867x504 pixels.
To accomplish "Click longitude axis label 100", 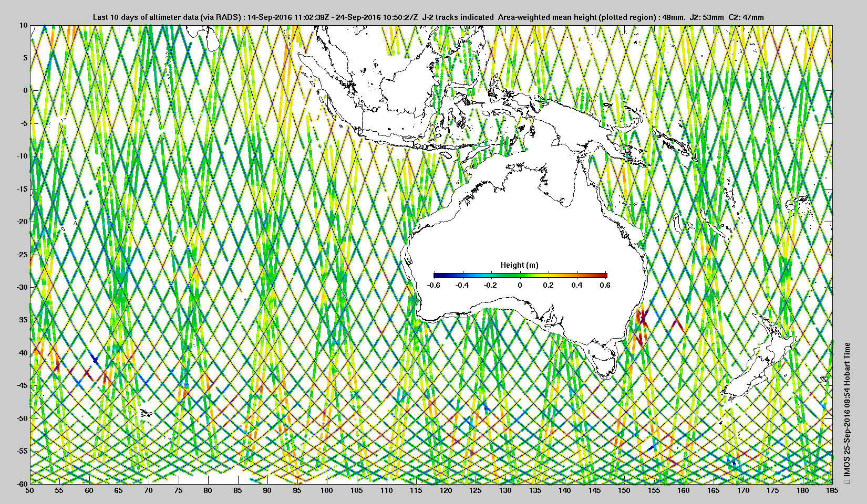I will click(327, 491).
